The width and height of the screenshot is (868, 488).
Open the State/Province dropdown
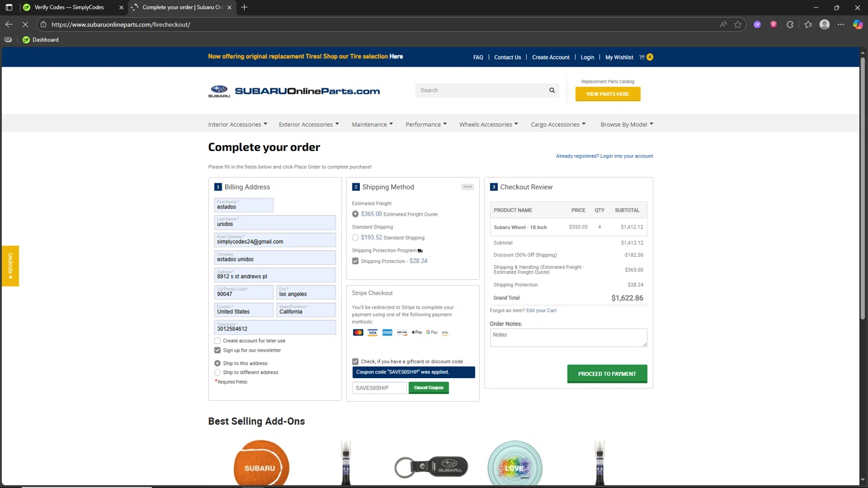tap(306, 310)
